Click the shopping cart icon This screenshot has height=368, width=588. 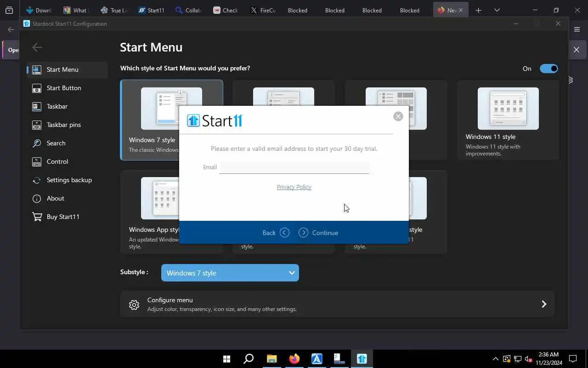pos(37,217)
